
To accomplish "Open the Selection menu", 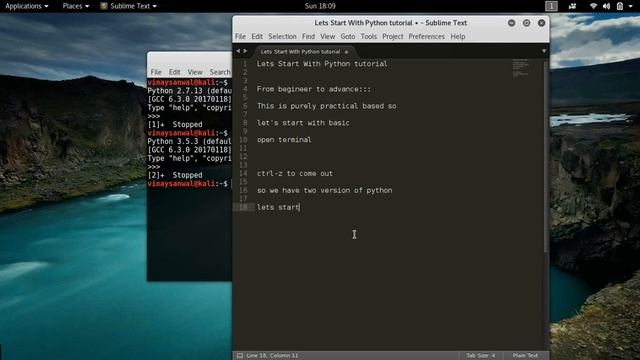I will pos(282,36).
